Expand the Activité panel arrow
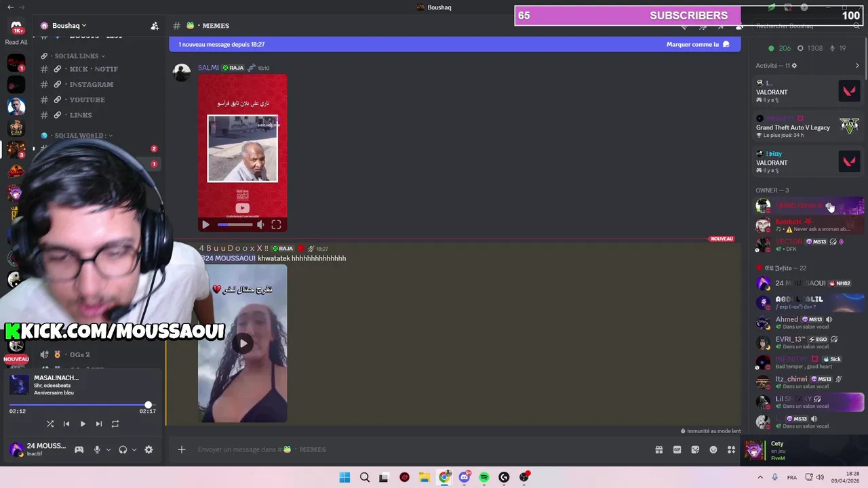The height and width of the screenshot is (488, 868). pyautogui.click(x=857, y=66)
